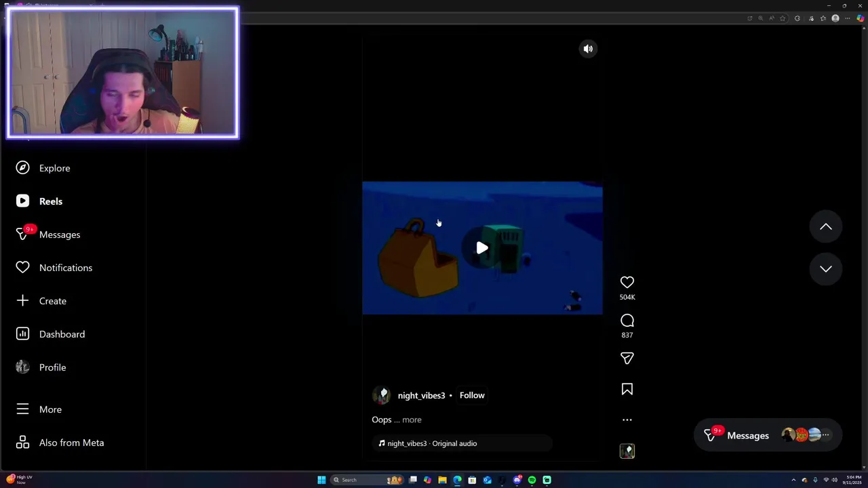
Task: Click avatars in floating Messages pill
Action: pos(805,435)
